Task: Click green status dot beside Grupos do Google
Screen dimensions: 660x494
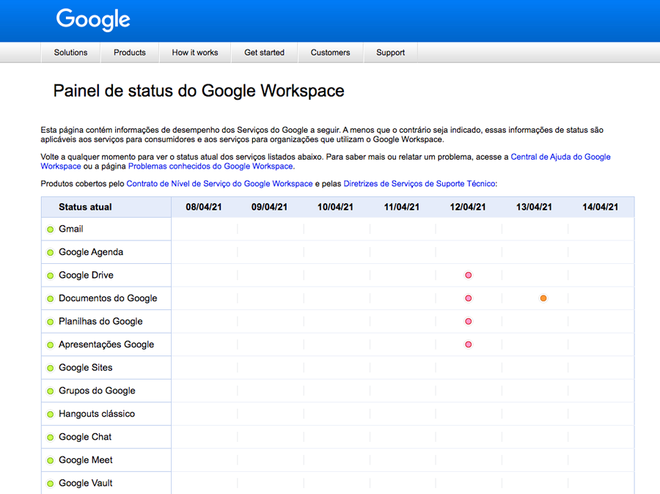Action: pos(51,391)
